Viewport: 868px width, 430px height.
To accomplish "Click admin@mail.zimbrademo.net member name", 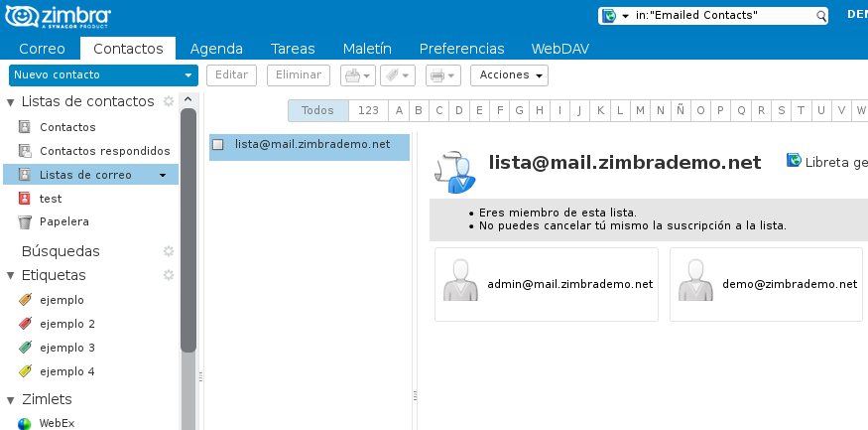I will pyautogui.click(x=570, y=284).
